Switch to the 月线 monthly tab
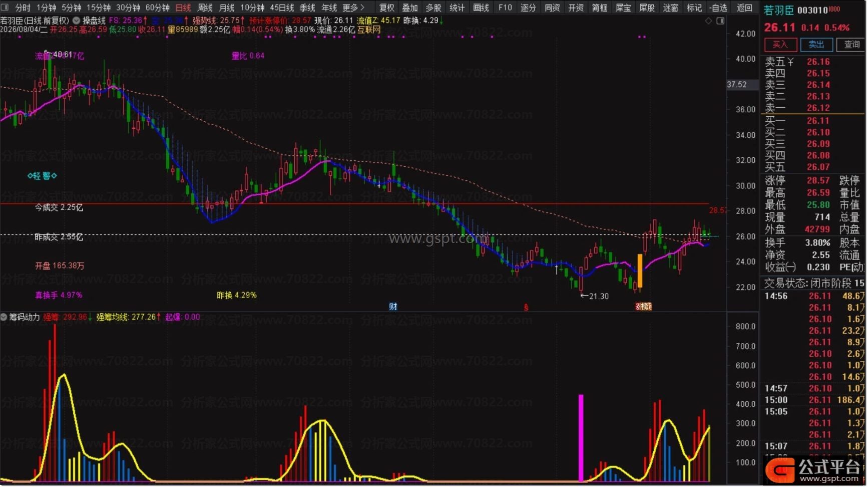Viewport: 868px width, 487px height. 227,8
